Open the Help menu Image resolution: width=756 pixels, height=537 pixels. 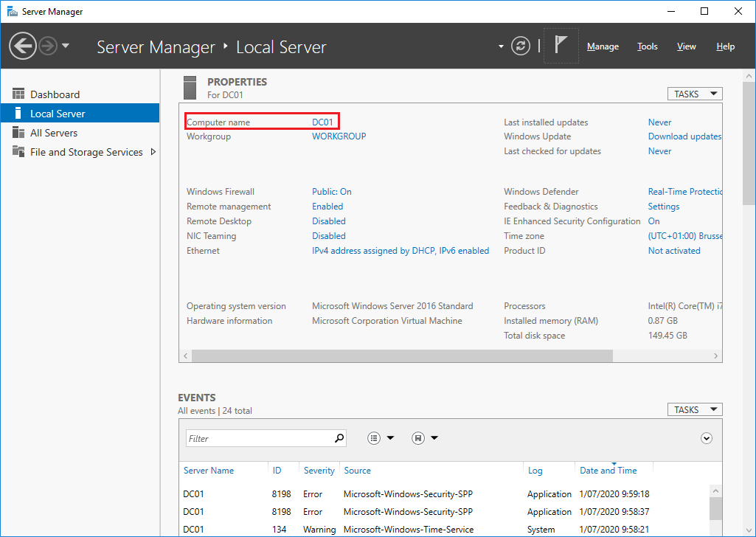(725, 46)
